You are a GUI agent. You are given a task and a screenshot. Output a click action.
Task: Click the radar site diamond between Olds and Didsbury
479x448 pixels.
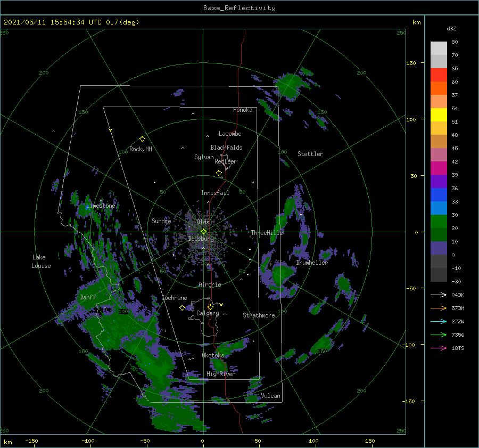coord(203,232)
